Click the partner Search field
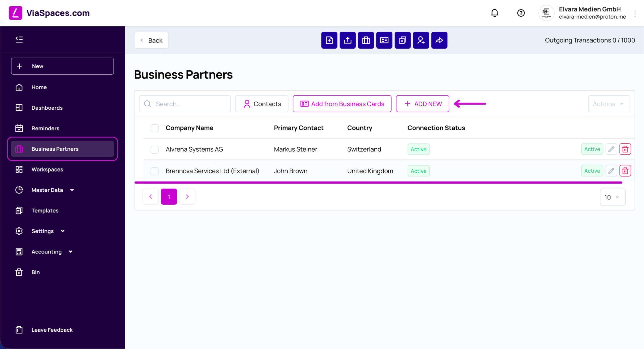 (x=185, y=104)
